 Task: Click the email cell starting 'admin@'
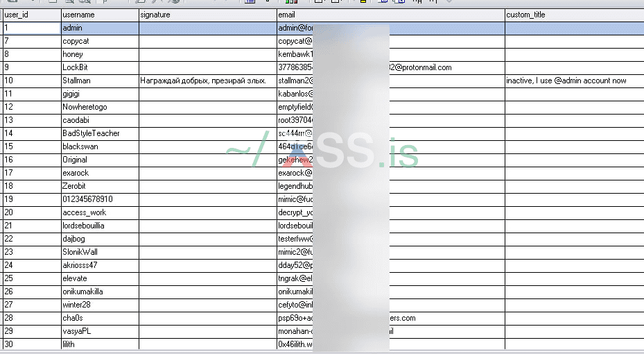391,28
